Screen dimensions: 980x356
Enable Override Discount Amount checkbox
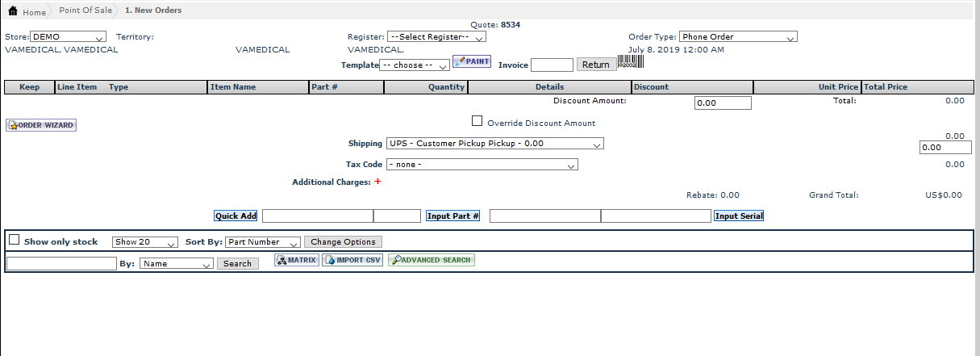click(x=477, y=121)
